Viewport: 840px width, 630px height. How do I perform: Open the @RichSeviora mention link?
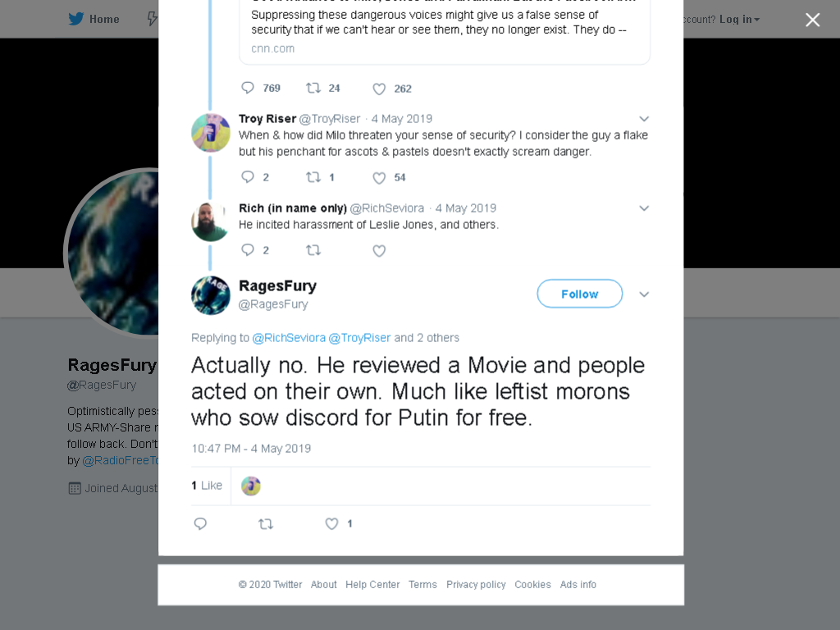(x=289, y=338)
